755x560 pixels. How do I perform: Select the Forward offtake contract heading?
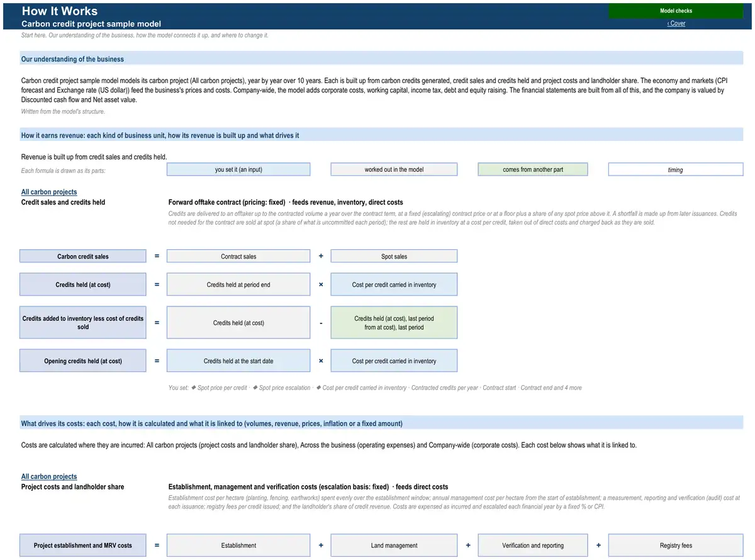point(286,202)
